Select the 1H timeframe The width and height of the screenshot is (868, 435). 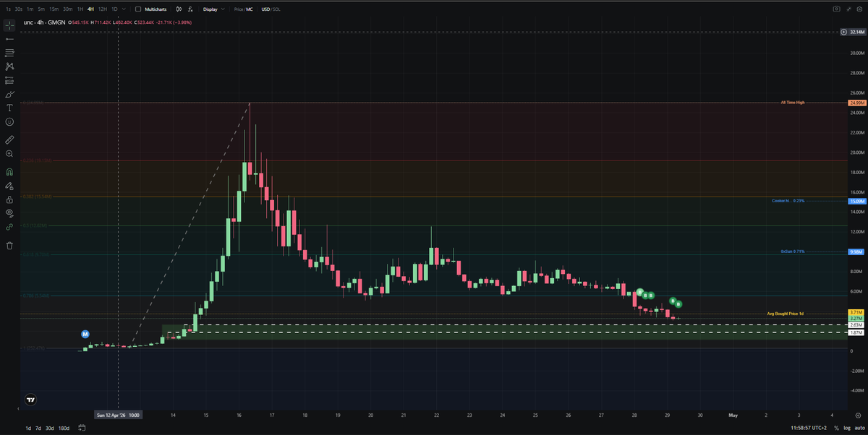[x=80, y=9]
